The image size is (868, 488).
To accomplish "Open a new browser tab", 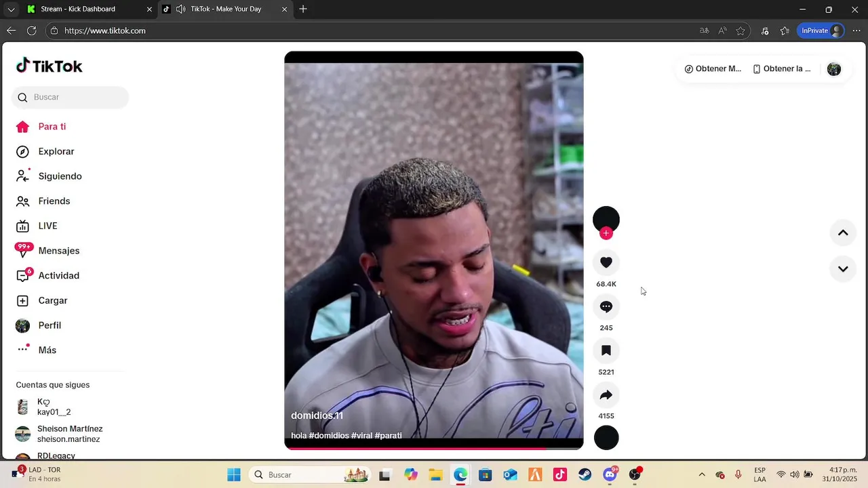I will tap(303, 9).
